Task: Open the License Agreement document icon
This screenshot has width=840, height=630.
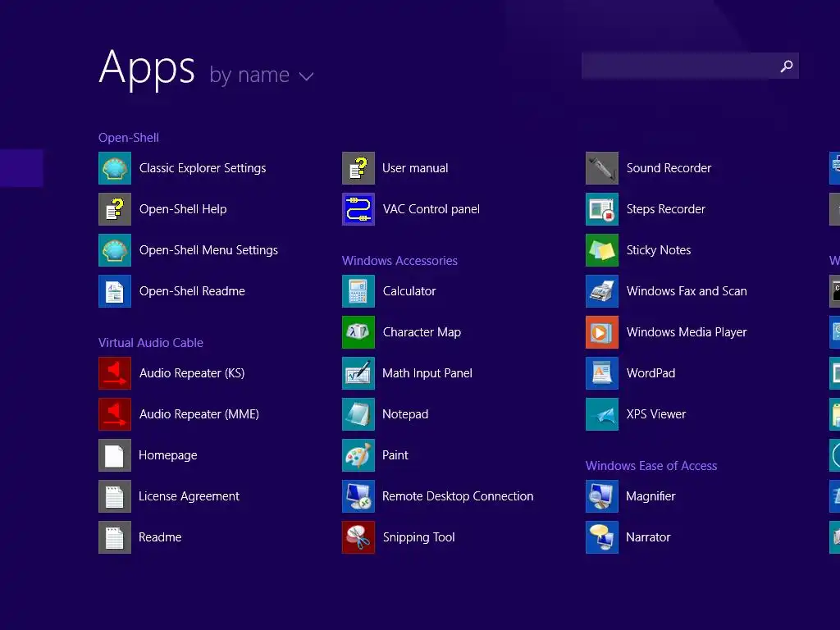Action: coord(115,496)
